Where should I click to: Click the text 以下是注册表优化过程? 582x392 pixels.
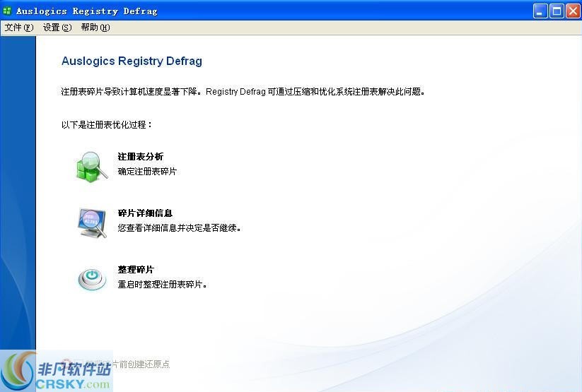(x=107, y=125)
